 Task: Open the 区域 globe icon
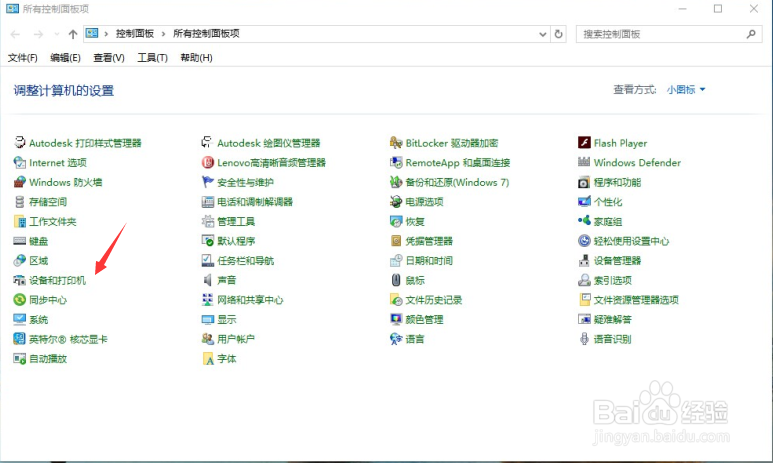(x=20, y=260)
